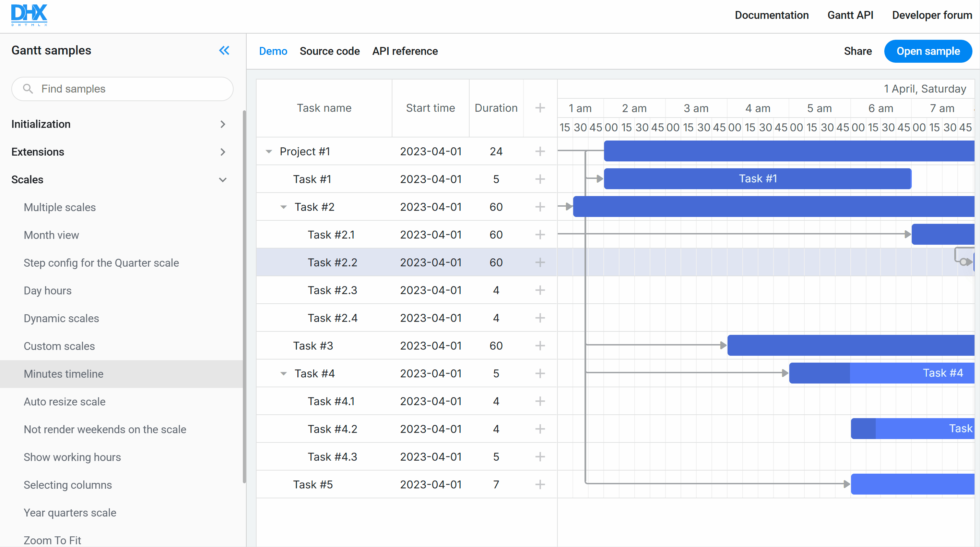
Task: Select the Task #4.3 row name
Action: (332, 457)
